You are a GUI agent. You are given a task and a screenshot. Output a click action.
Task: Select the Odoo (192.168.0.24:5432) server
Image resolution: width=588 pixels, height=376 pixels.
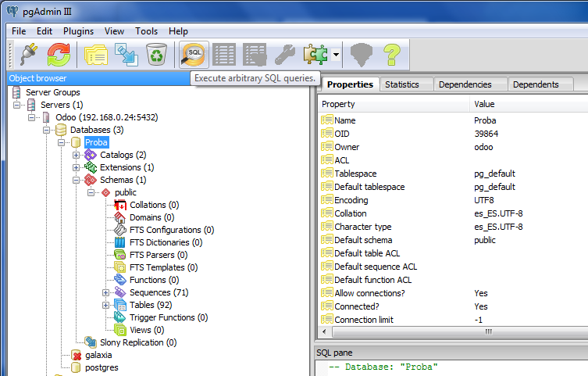(107, 117)
